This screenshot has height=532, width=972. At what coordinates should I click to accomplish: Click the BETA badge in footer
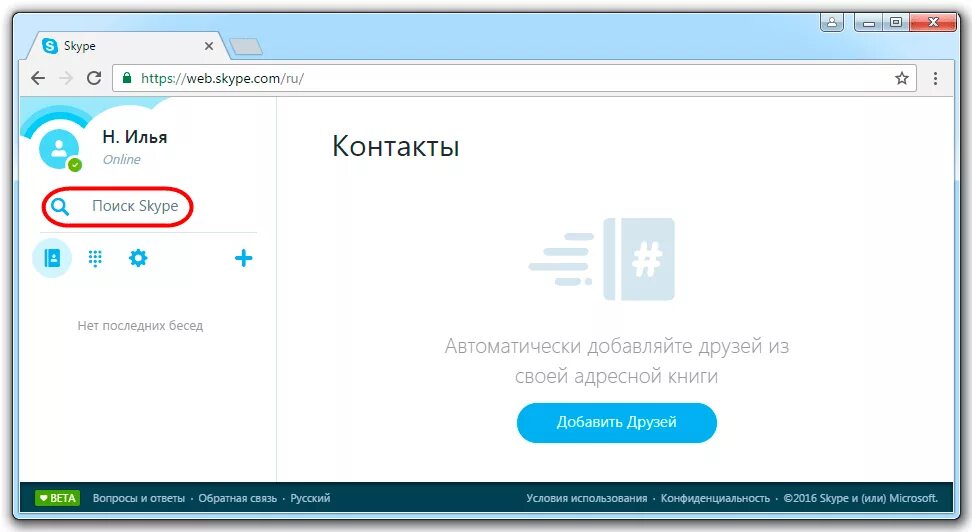click(x=58, y=498)
